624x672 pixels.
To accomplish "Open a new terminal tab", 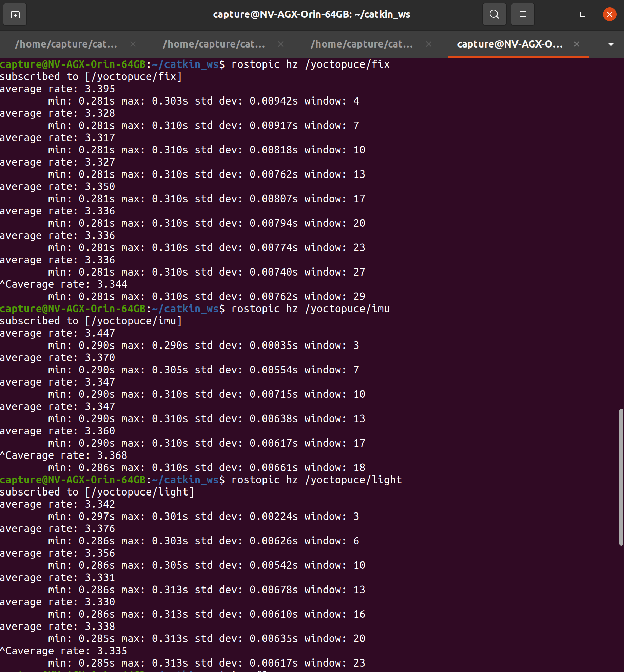I will click(15, 14).
